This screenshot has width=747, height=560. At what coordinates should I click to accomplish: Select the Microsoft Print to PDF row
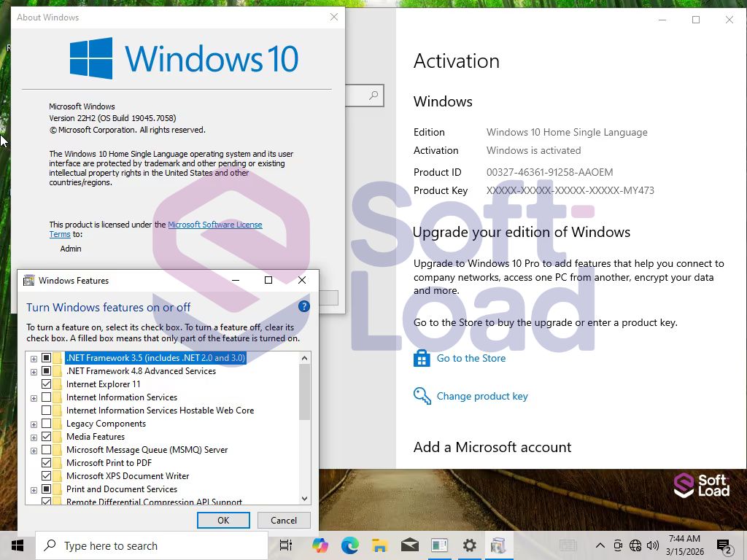[109, 462]
